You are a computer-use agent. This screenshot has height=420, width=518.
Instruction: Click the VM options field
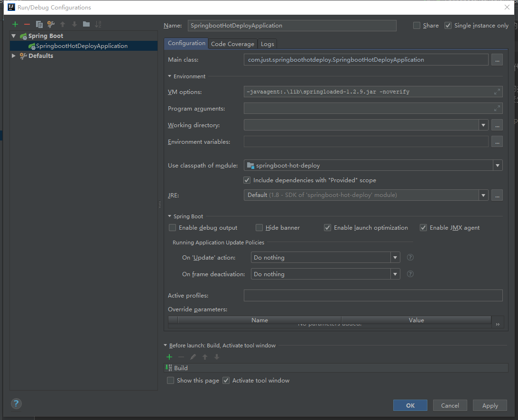[x=373, y=92]
